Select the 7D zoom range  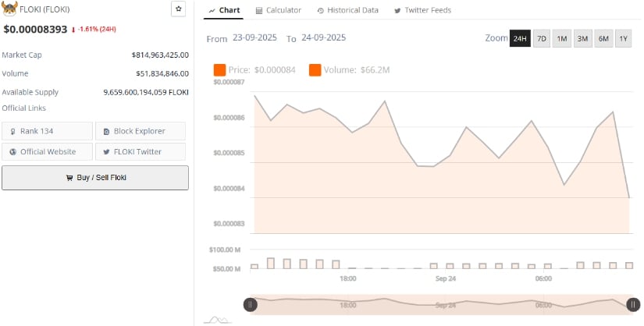tap(542, 38)
